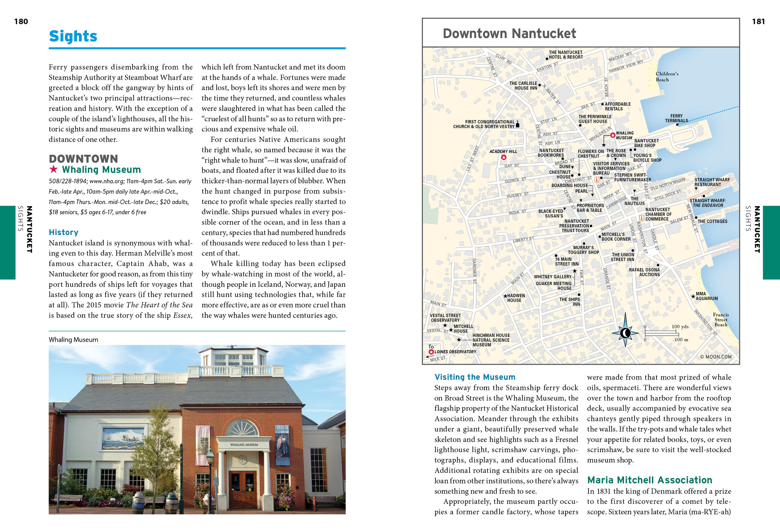Click the Visiting the Museum subheading
780x532 pixels.
(x=475, y=377)
